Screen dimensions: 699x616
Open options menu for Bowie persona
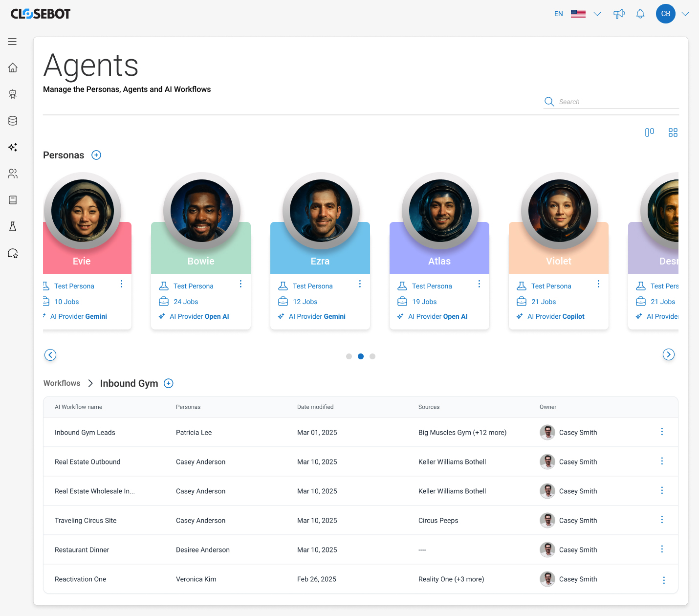click(x=240, y=284)
